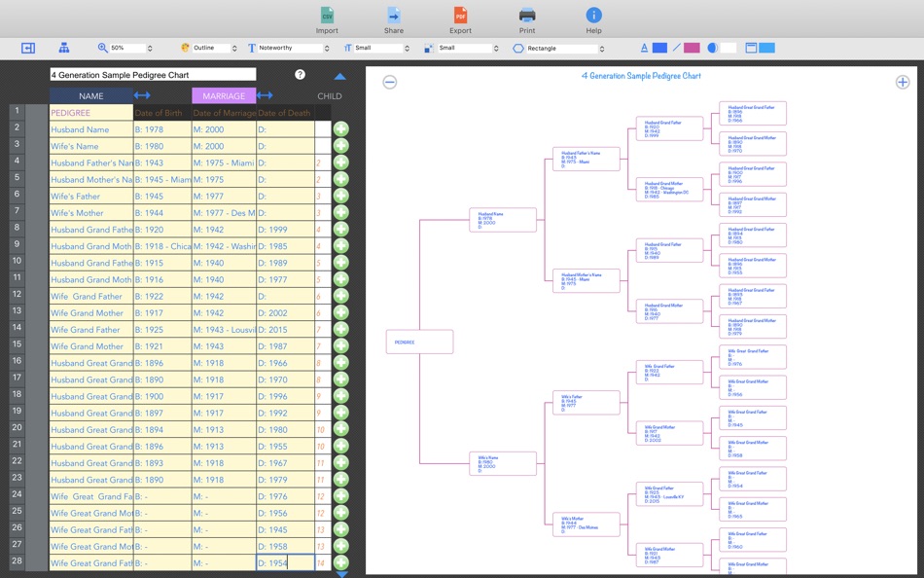Click the zoom magnifier icon
Viewport: 924px width, 578px height.
[102, 48]
